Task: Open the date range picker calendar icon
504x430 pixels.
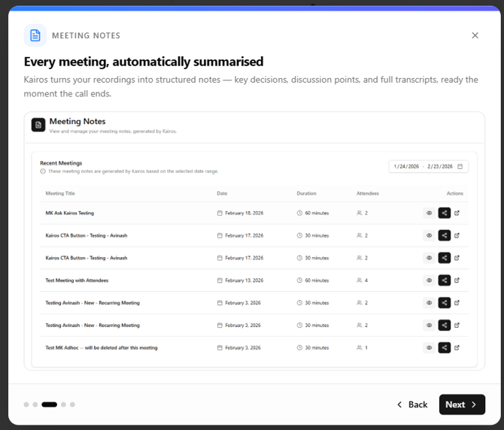Action: point(460,166)
